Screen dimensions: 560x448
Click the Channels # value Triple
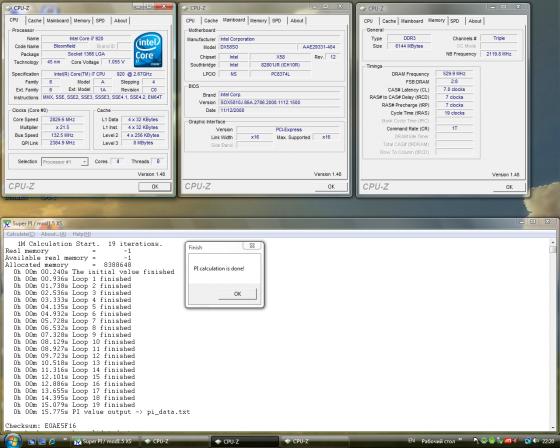[499, 38]
